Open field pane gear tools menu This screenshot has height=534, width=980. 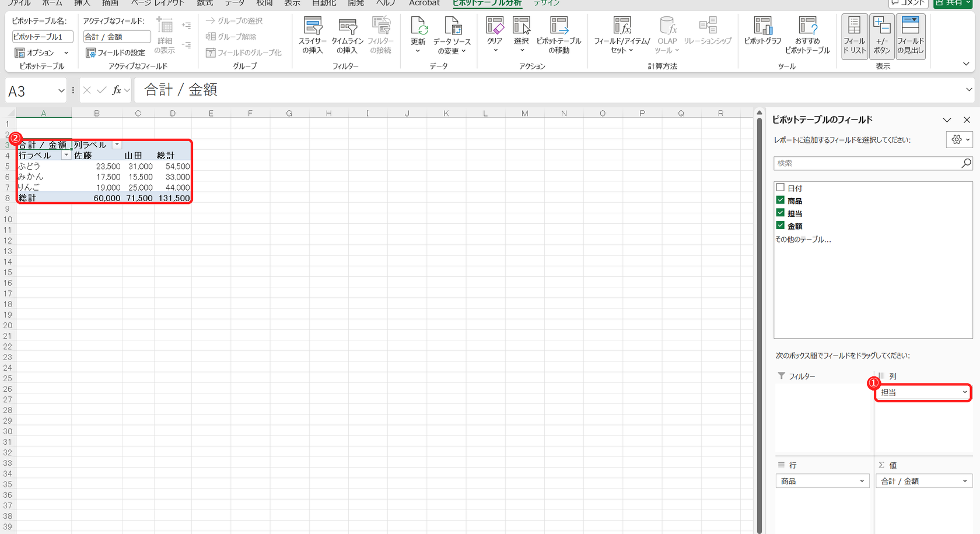960,139
